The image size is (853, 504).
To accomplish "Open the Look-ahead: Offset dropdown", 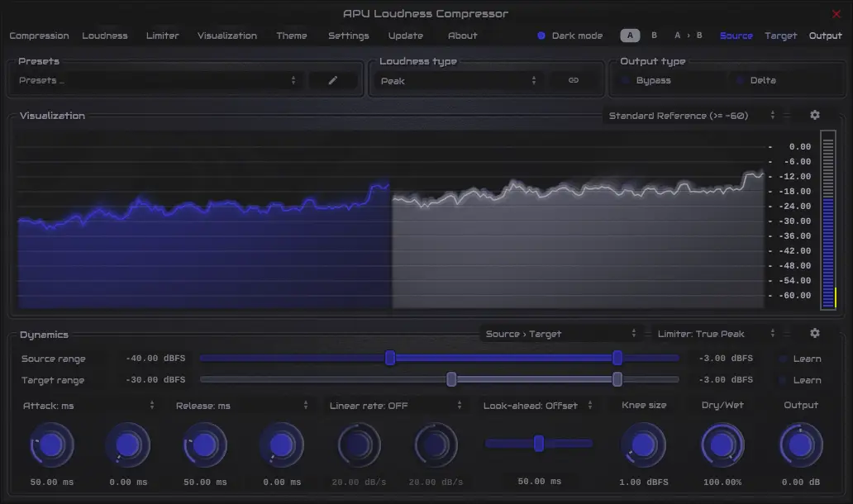I will (537, 406).
